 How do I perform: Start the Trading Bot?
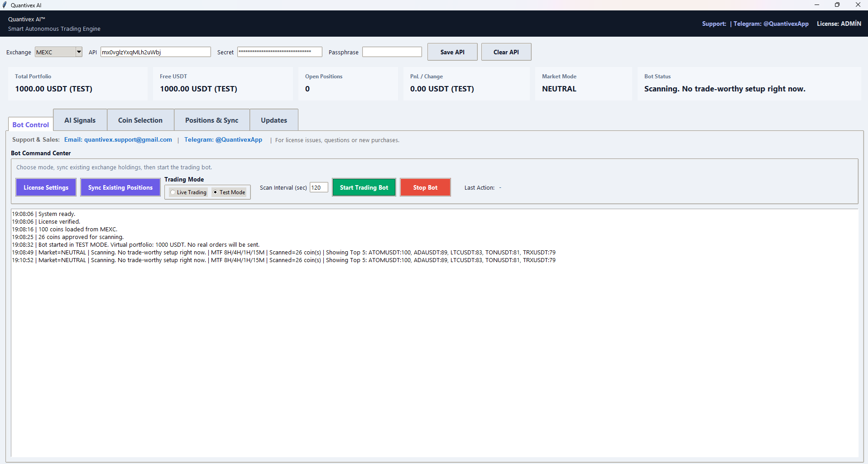364,187
